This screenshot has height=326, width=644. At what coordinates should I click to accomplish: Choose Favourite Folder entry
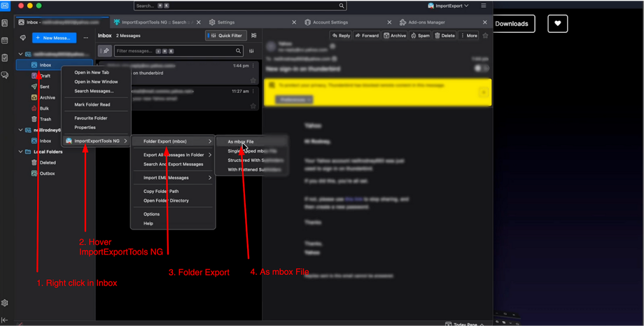click(x=97, y=118)
